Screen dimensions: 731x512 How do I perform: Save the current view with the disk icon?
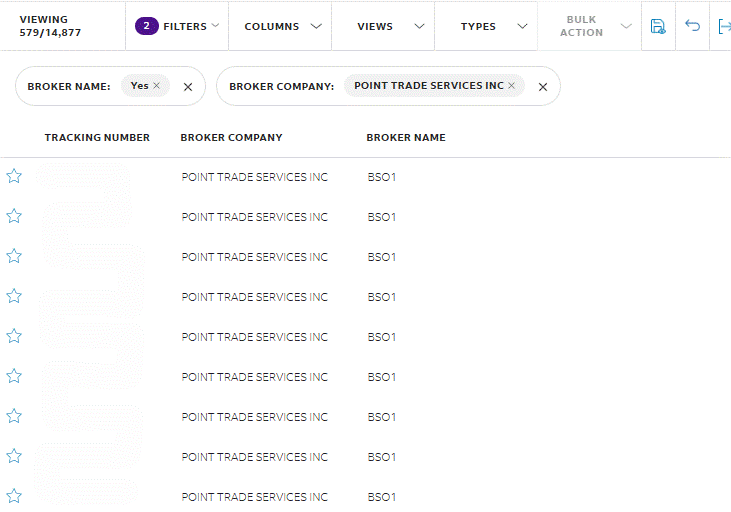coord(658,26)
